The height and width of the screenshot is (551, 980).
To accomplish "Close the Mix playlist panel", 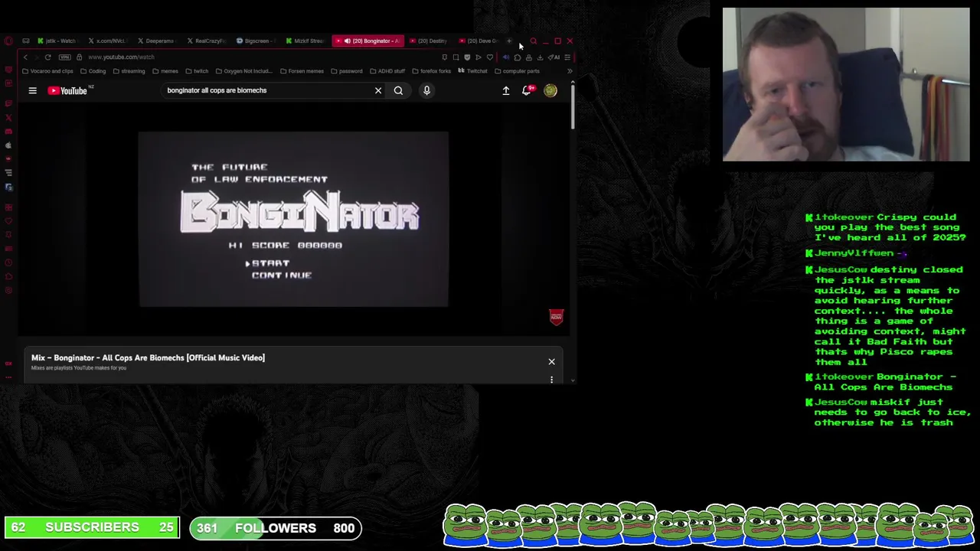I will pyautogui.click(x=551, y=361).
